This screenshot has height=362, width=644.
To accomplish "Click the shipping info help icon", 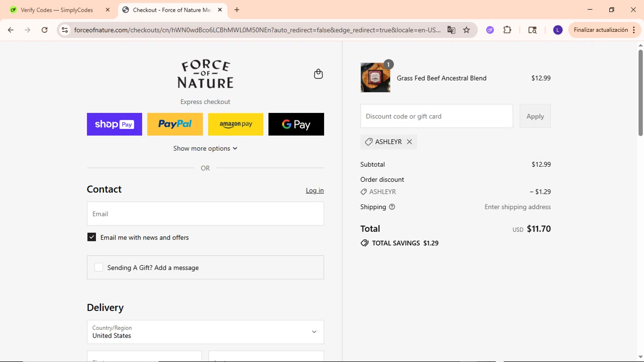I will point(392,207).
